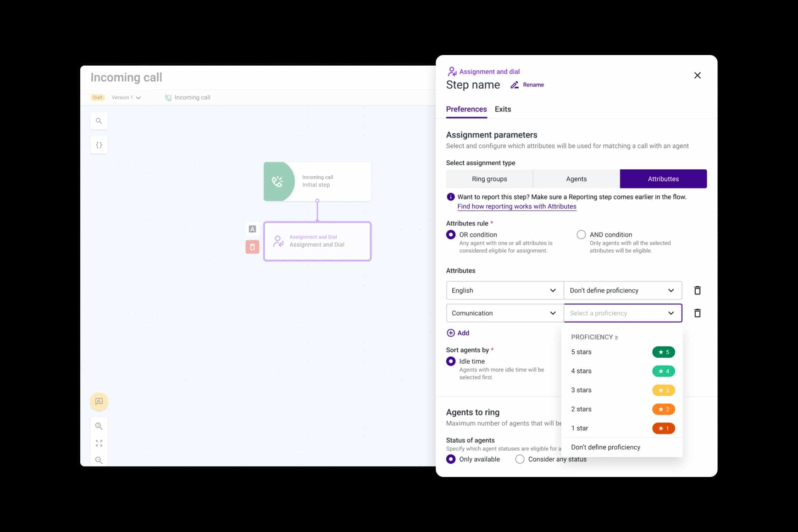798x532 pixels.
Task: Delete the Assignment and Dial step via trash icon
Action: (252, 247)
